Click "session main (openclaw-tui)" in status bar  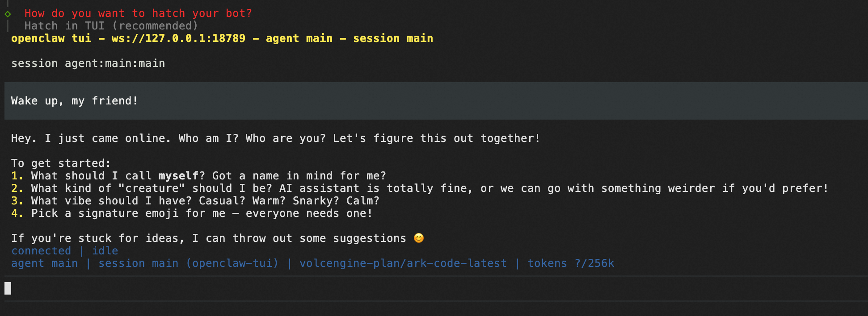[x=188, y=263]
